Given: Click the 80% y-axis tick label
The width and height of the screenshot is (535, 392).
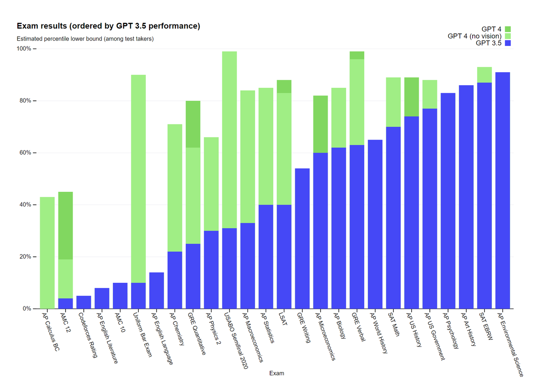Looking at the screenshot, I should pyautogui.click(x=25, y=101).
